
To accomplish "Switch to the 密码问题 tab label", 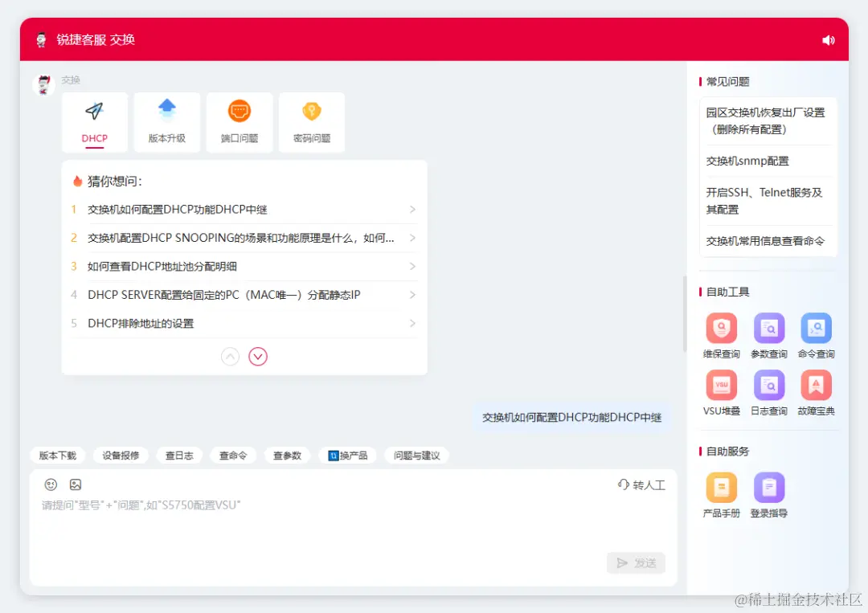I will tap(312, 138).
